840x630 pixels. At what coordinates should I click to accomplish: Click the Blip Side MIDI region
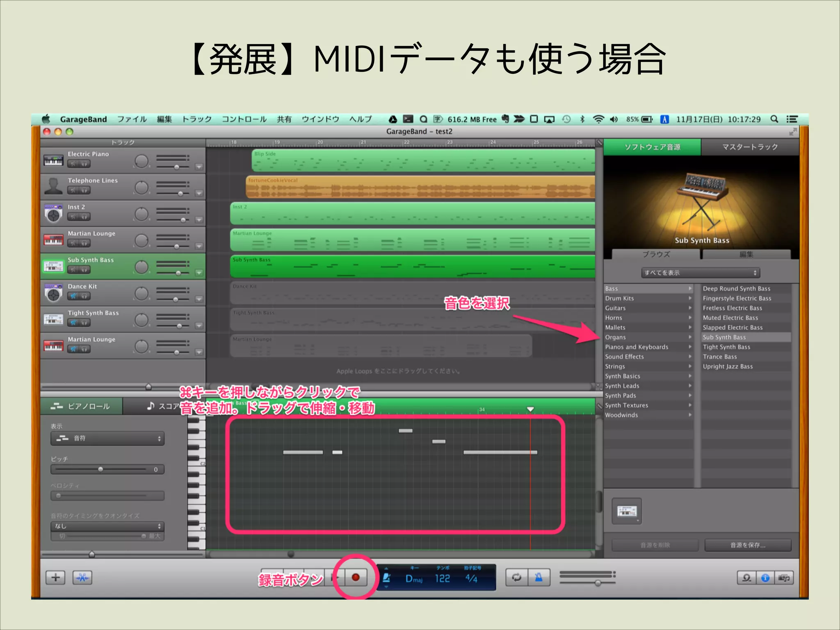tap(423, 160)
